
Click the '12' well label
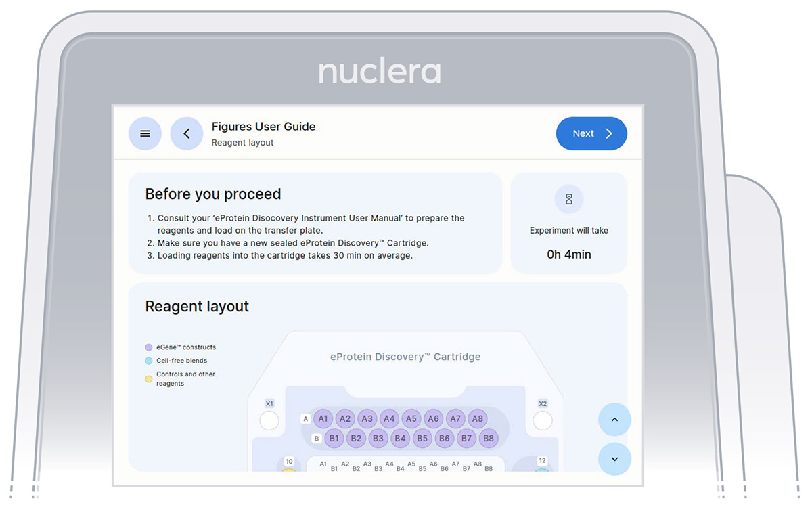pyautogui.click(x=542, y=461)
